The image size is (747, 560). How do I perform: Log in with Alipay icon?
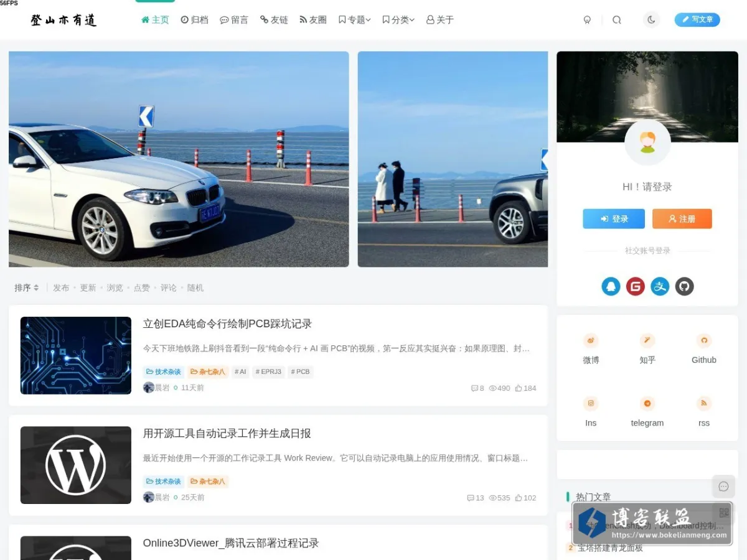(660, 286)
